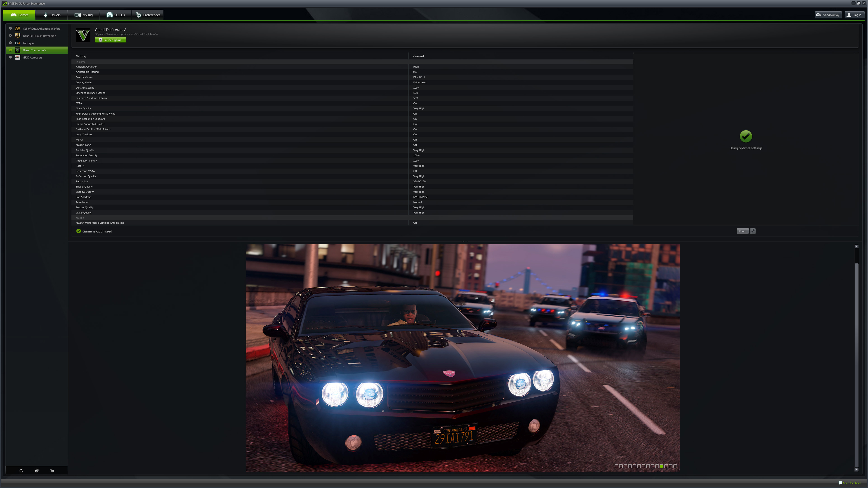
Task: Click the 3840x2160 resolution value
Action: coord(419,181)
